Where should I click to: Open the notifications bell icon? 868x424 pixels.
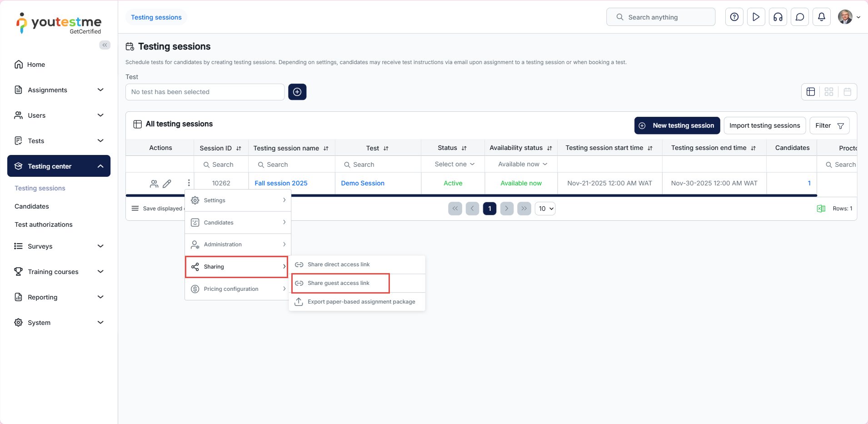point(821,17)
